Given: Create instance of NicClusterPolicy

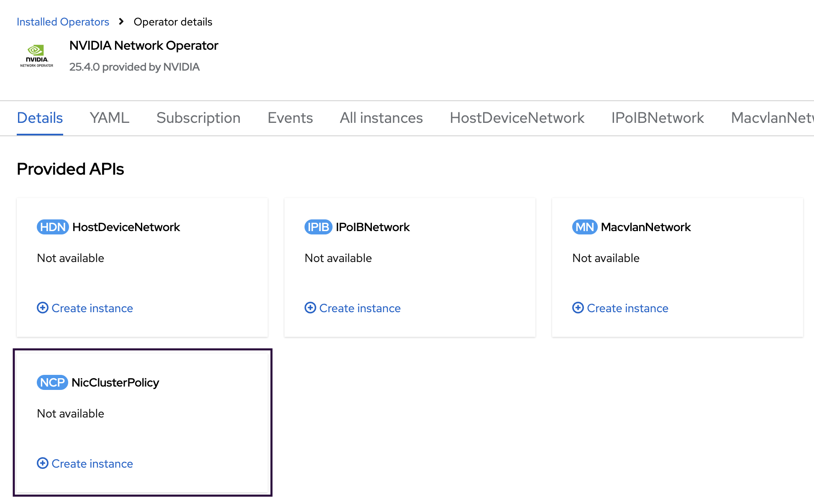Looking at the screenshot, I should [92, 463].
